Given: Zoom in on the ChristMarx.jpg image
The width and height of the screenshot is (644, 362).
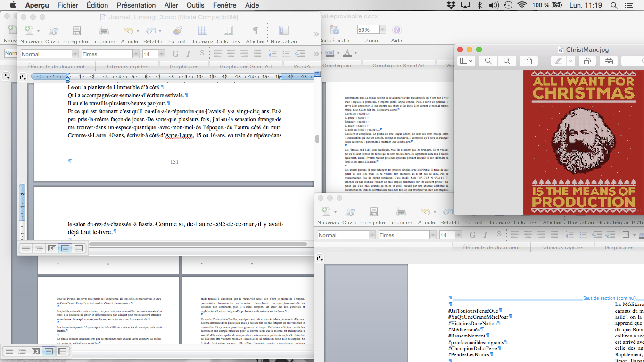Looking at the screenshot, I should point(507,61).
